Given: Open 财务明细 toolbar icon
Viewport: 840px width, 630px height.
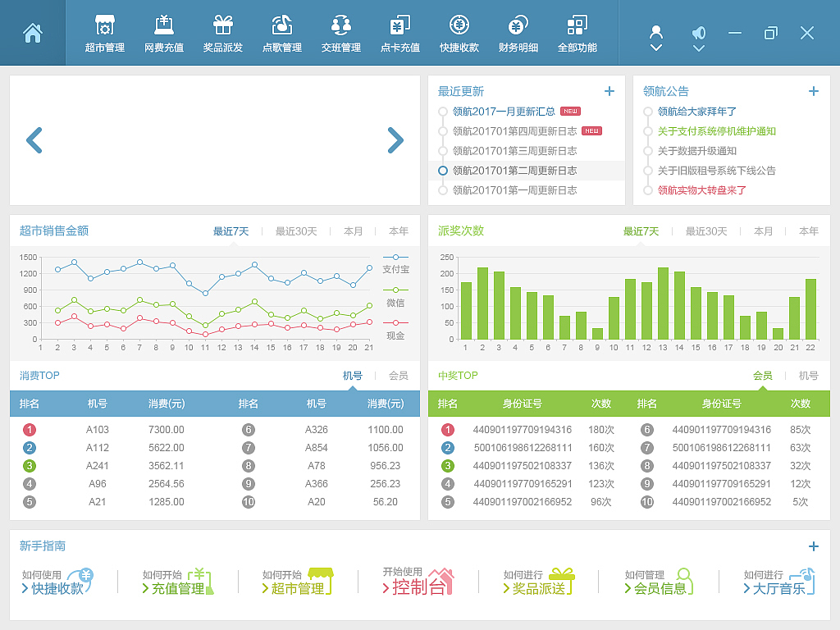Looking at the screenshot, I should point(518,33).
